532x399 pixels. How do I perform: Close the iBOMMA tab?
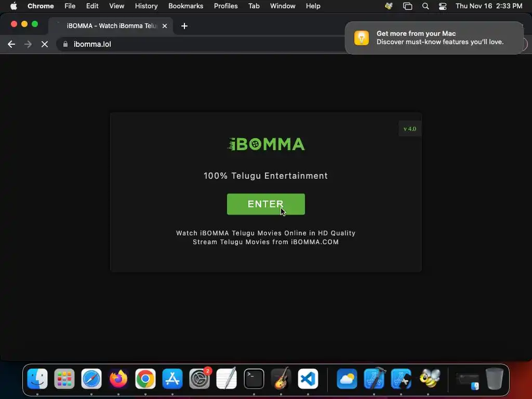(165, 26)
